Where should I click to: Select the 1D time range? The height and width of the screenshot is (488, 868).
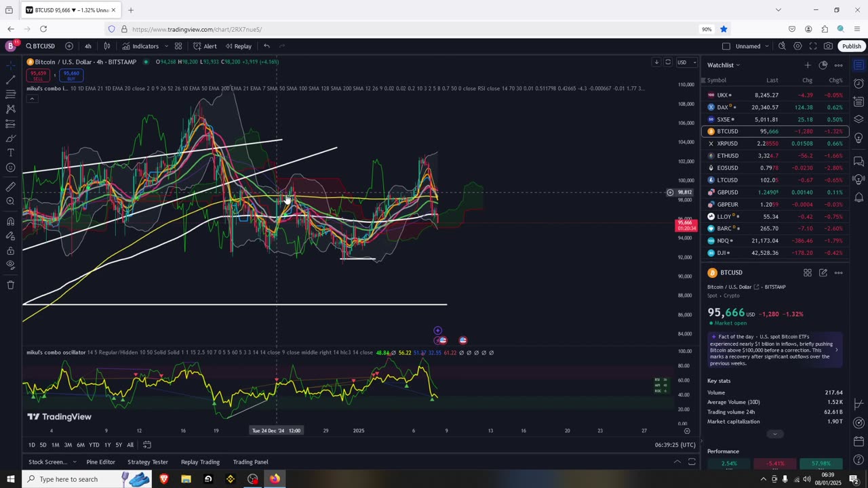pos(31,445)
